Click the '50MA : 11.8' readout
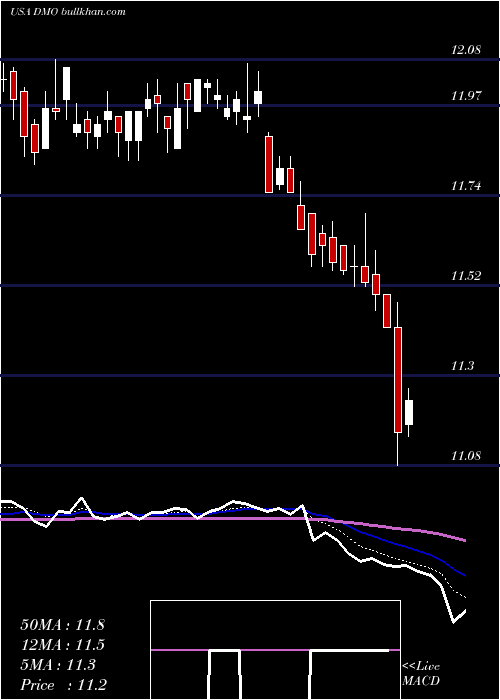This screenshot has width=500, height=700. [62, 625]
